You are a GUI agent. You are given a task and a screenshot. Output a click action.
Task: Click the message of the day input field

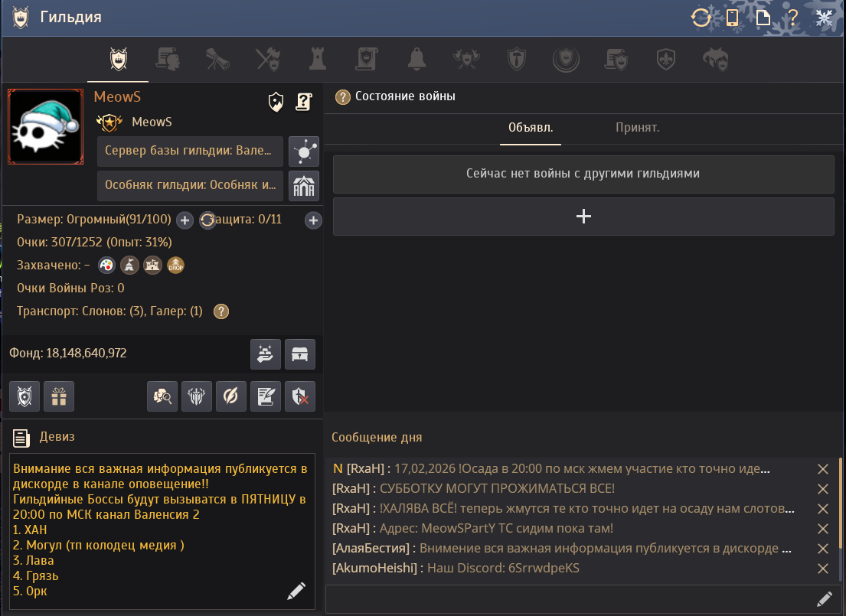[570, 599]
